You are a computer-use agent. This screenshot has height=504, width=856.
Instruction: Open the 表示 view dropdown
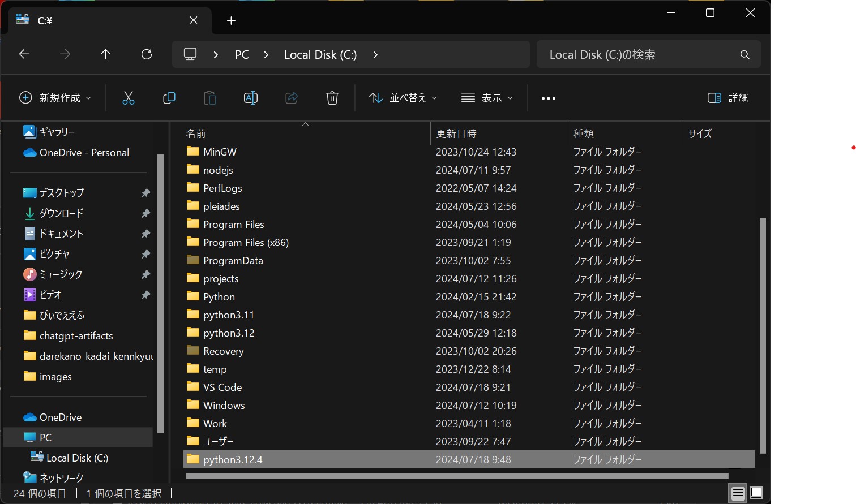(487, 98)
